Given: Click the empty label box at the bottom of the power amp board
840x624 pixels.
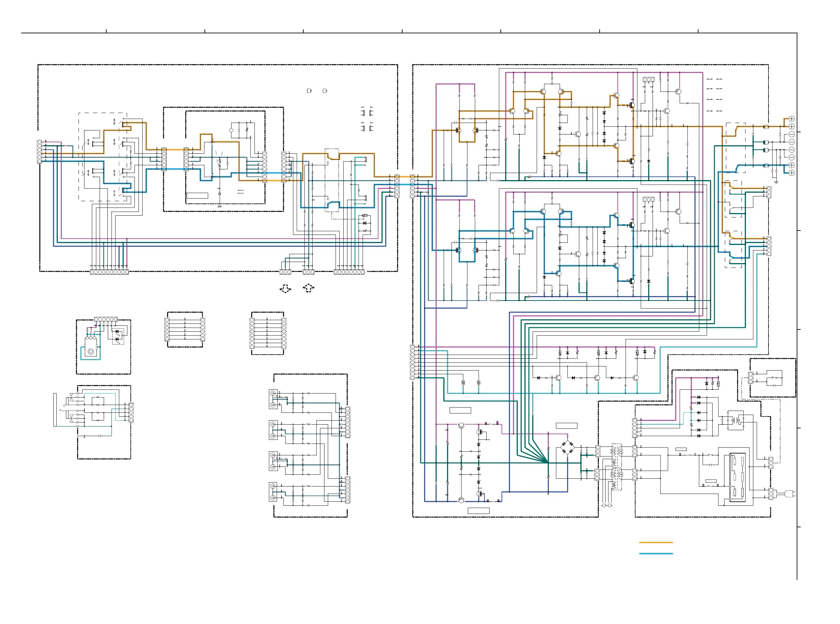Looking at the screenshot, I should pyautogui.click(x=478, y=511).
